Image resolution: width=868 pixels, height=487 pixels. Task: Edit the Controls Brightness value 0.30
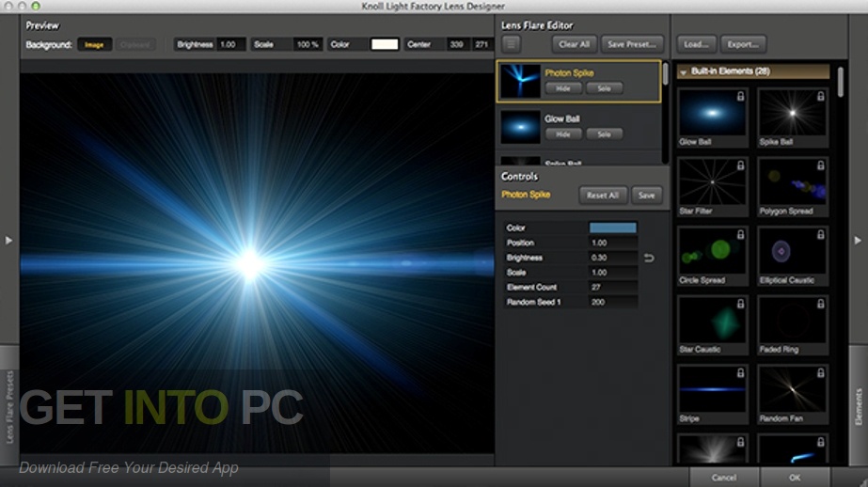[612, 258]
